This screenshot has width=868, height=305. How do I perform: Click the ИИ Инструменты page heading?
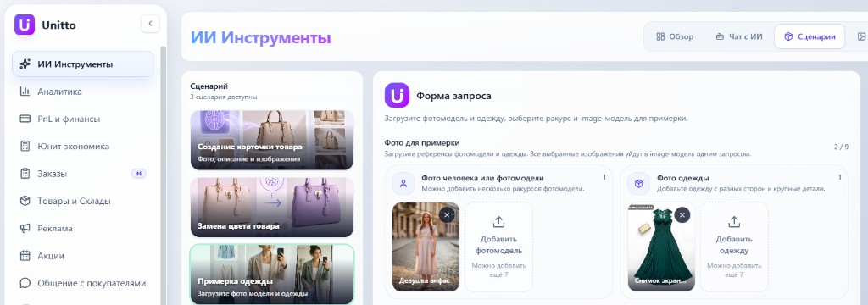(261, 37)
